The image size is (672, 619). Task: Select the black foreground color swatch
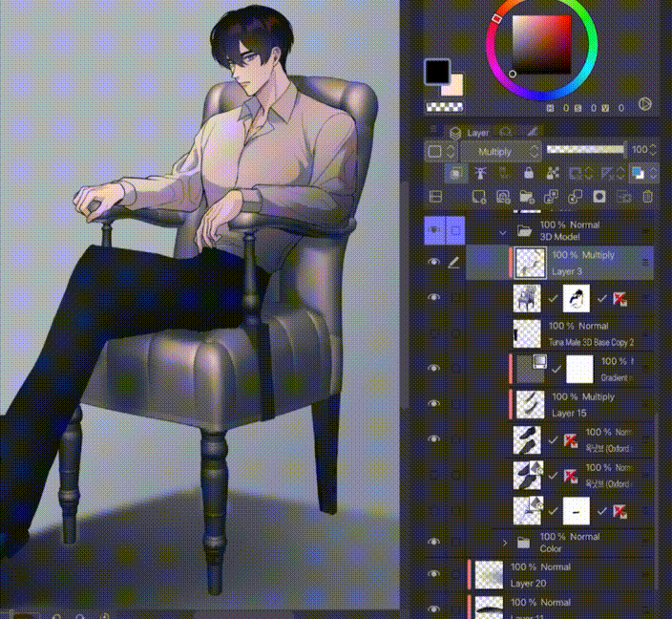coord(437,72)
